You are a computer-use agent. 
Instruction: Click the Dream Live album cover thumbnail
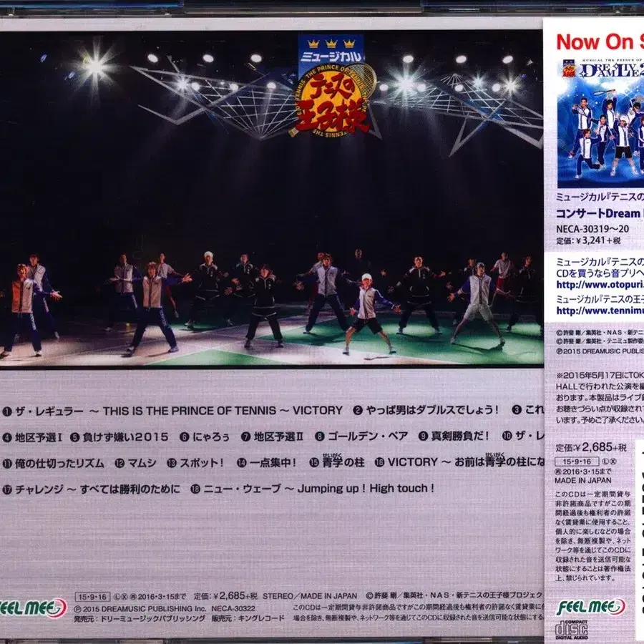(601, 123)
